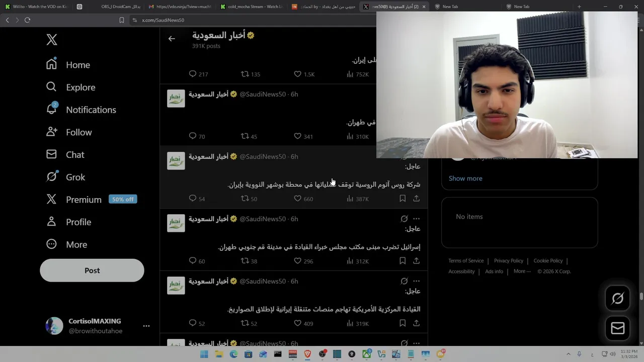
Task: Click the CortisolMAXING account avatar
Action: (x=54, y=326)
